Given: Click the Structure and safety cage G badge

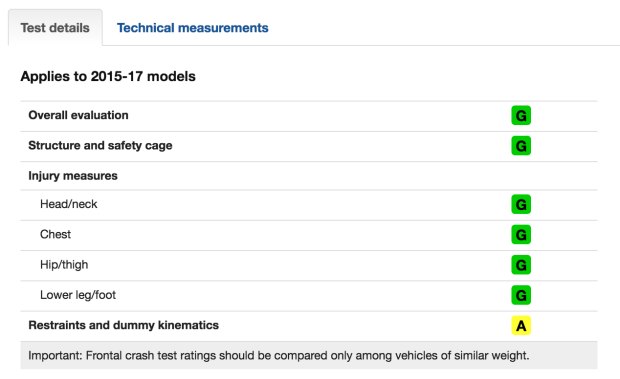Looking at the screenshot, I should (521, 146).
